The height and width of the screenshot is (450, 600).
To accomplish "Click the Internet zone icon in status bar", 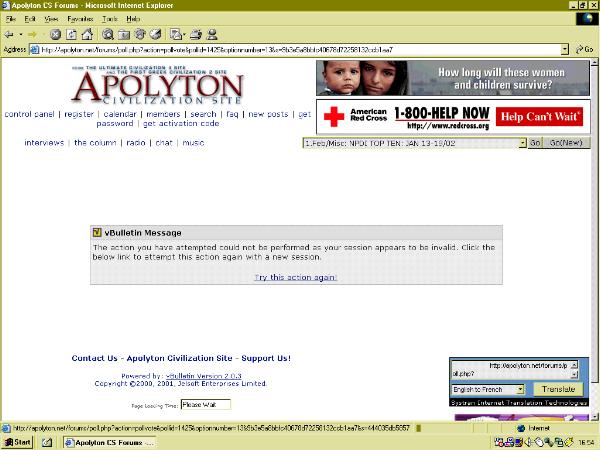I will [521, 428].
